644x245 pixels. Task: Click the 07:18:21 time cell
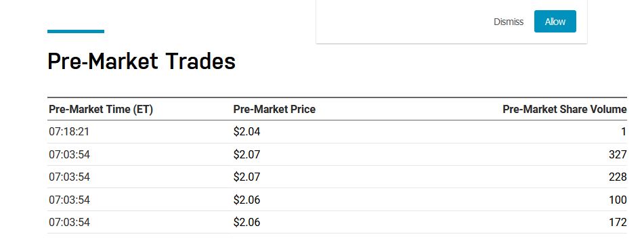click(x=69, y=132)
